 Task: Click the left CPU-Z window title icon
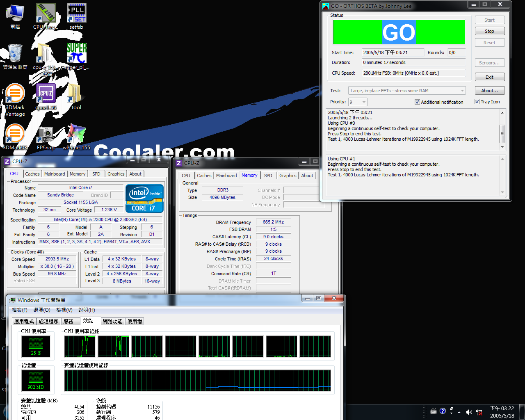(7, 161)
